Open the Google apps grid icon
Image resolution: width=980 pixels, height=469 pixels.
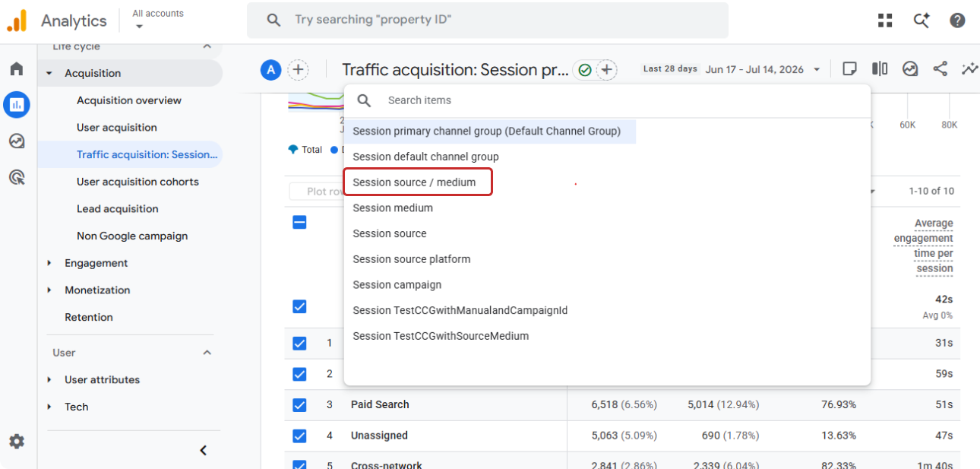point(885,21)
